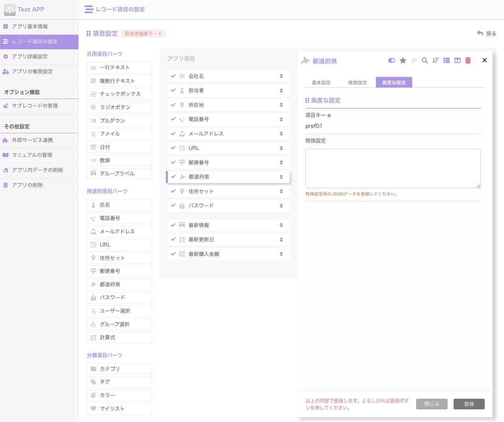Click the 戻る back link
Viewport: 504px width, 422px height.
coord(487,34)
